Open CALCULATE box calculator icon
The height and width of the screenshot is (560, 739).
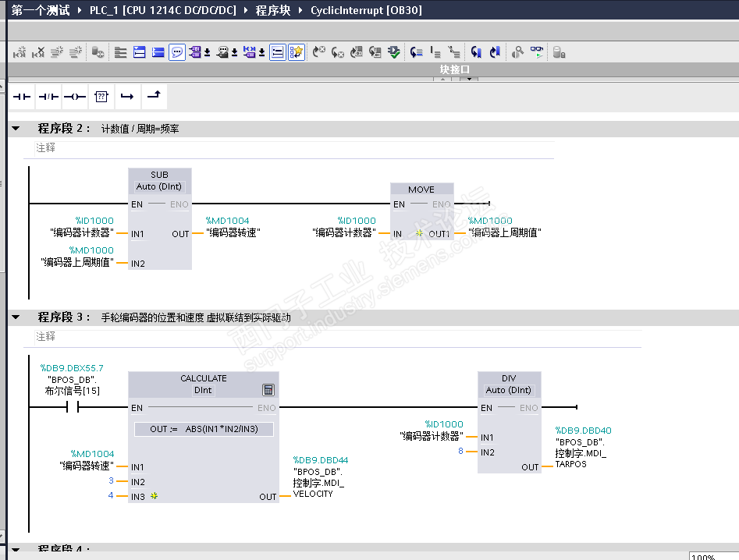pos(268,390)
